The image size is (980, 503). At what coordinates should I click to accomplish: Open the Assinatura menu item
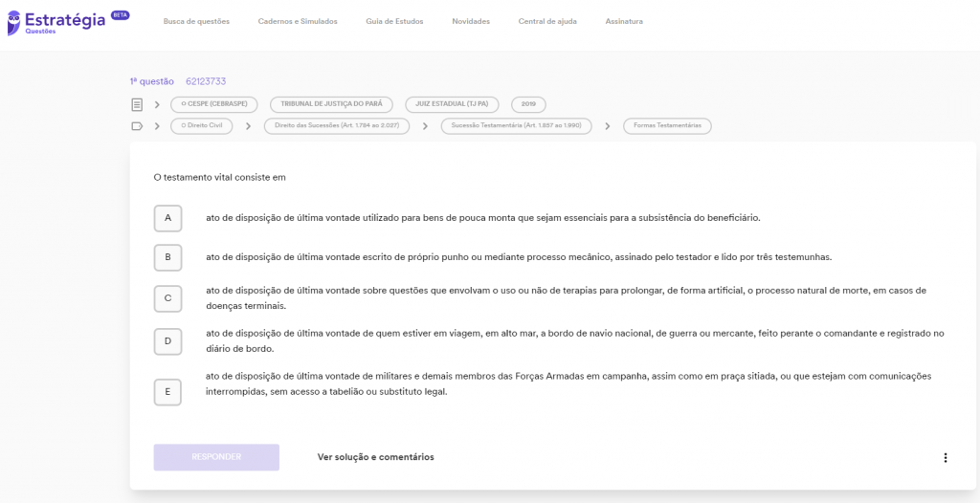[x=624, y=22]
